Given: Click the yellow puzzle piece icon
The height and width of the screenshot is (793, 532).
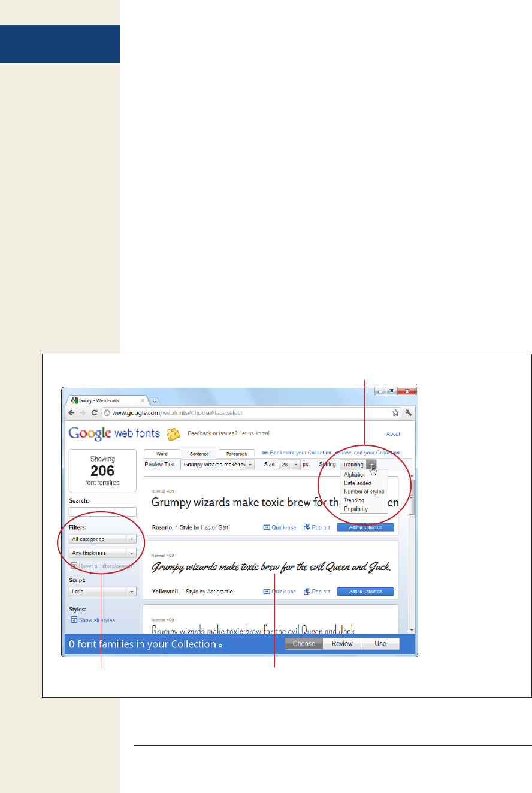Looking at the screenshot, I should click(173, 433).
